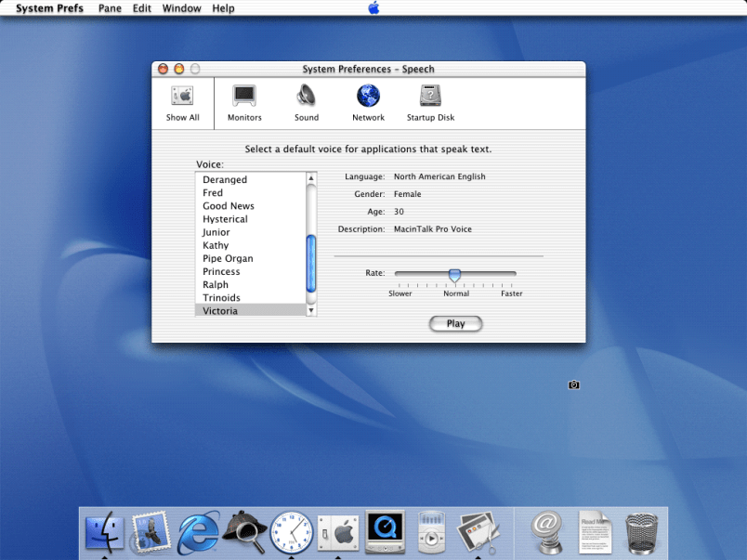This screenshot has height=560, width=747.
Task: Choose the Princess voice from list
Action: [x=221, y=271]
